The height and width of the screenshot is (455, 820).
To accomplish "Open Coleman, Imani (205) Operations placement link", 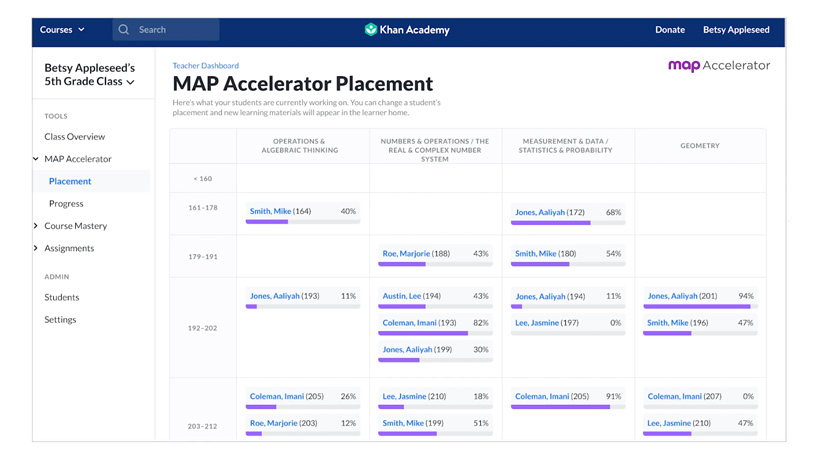I will coord(277,396).
